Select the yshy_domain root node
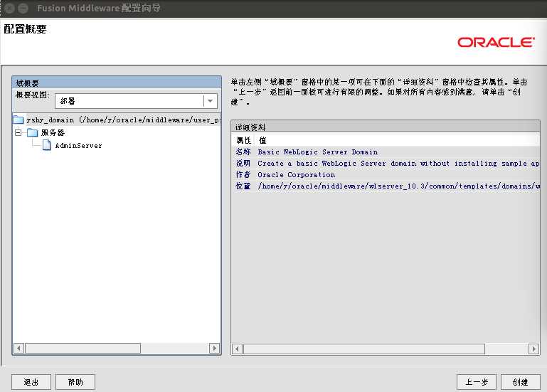Image resolution: width=547 pixels, height=392 pixels. coord(123,120)
